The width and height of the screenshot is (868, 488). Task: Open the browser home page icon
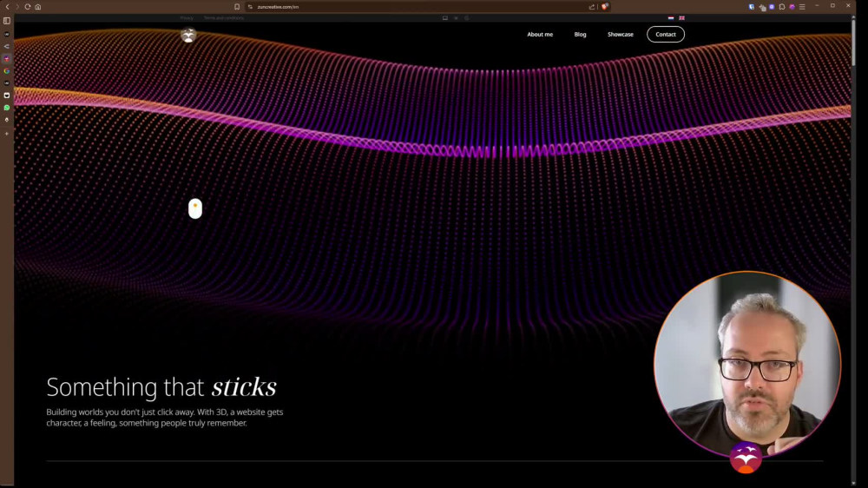[x=37, y=7]
